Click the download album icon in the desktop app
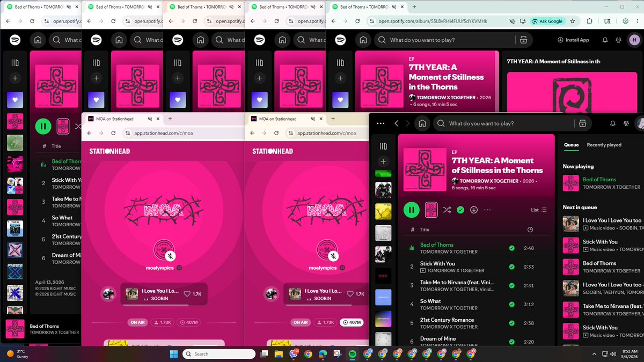 coord(474,210)
